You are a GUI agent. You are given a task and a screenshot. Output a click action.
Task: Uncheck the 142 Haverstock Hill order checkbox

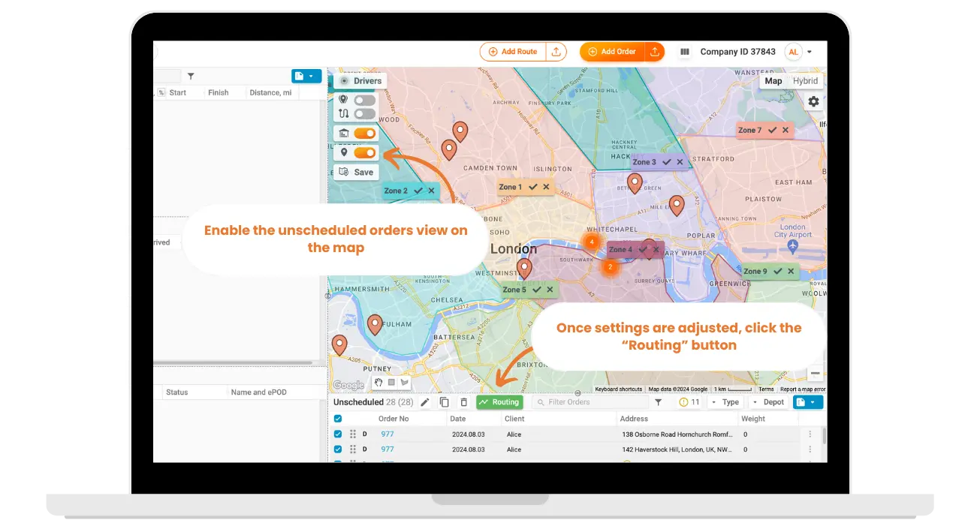tap(338, 449)
